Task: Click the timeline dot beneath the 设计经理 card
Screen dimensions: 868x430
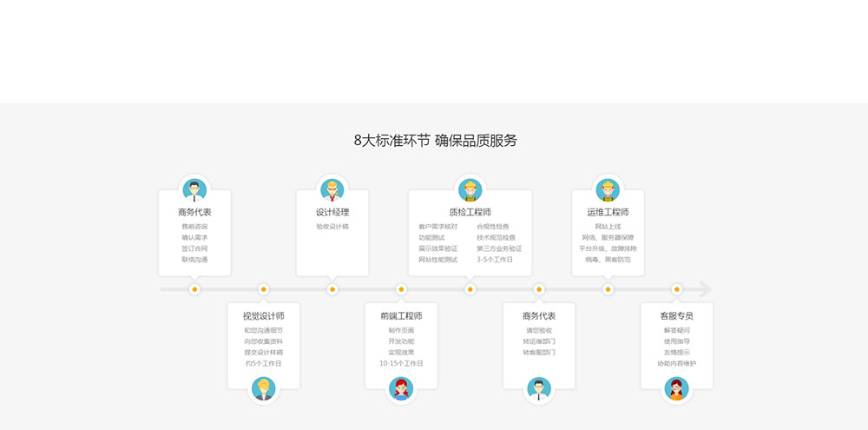Action: 332,289
